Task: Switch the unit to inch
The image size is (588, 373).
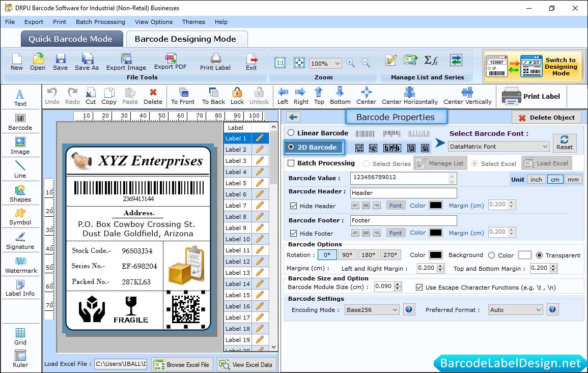Action: (536, 180)
